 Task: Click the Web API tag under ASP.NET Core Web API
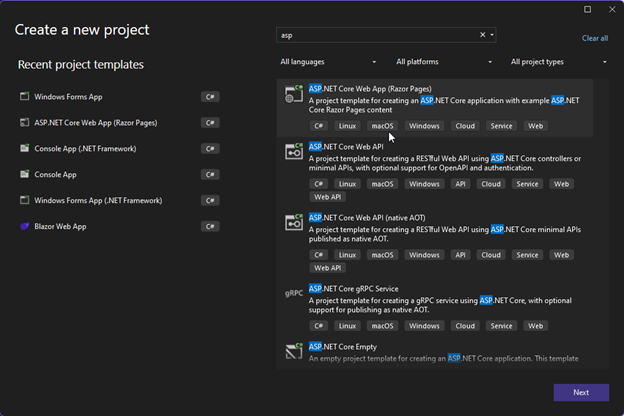tap(328, 197)
